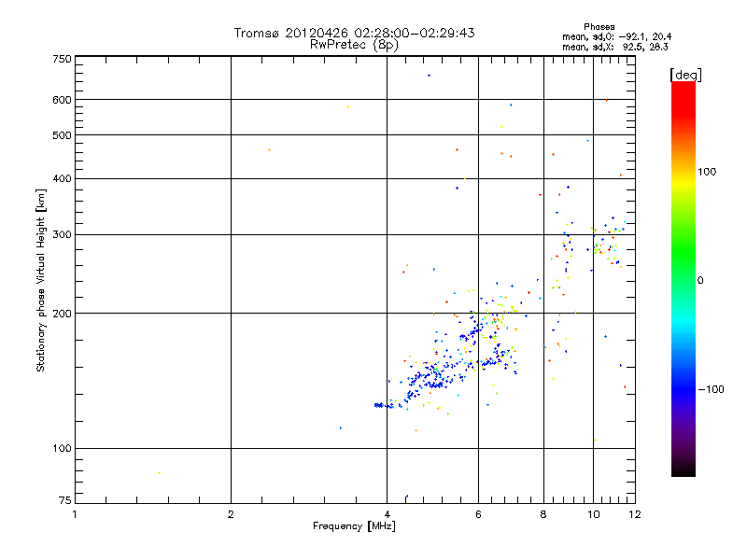Click the Frequency [MHz] axis label
The image size is (747, 560).
pos(354,526)
